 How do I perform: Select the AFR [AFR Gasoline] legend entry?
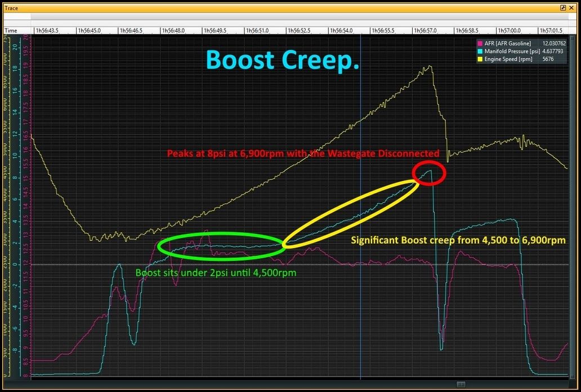click(x=507, y=43)
